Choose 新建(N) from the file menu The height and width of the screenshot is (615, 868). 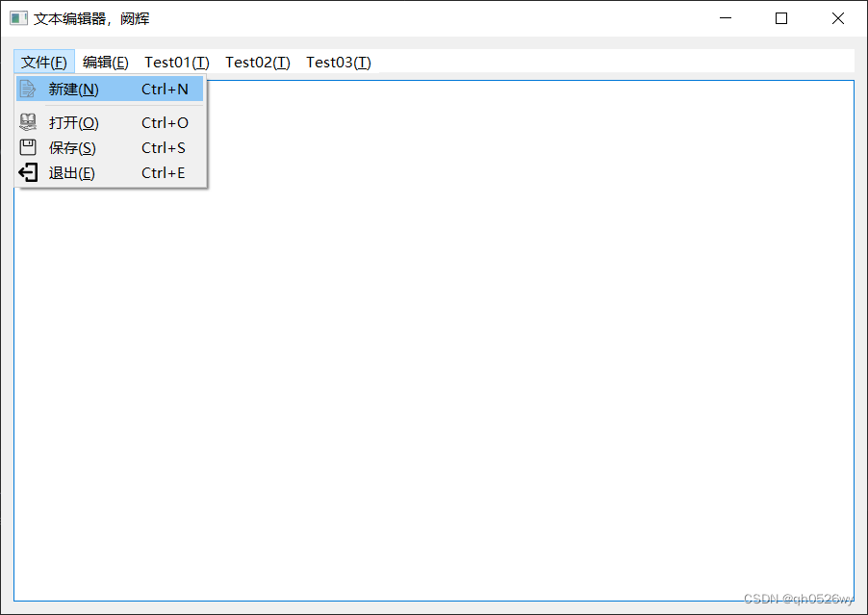tap(110, 90)
